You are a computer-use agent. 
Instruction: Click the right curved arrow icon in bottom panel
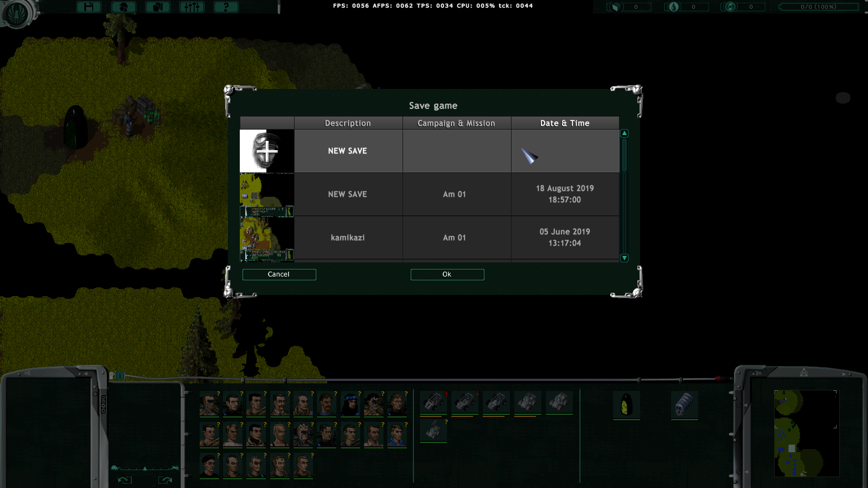(x=165, y=480)
